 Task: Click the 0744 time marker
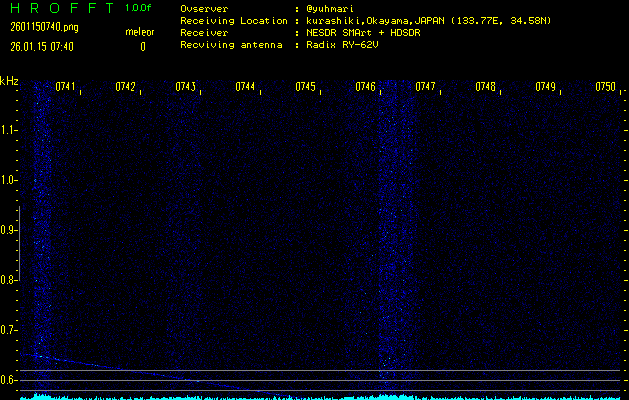click(x=245, y=86)
